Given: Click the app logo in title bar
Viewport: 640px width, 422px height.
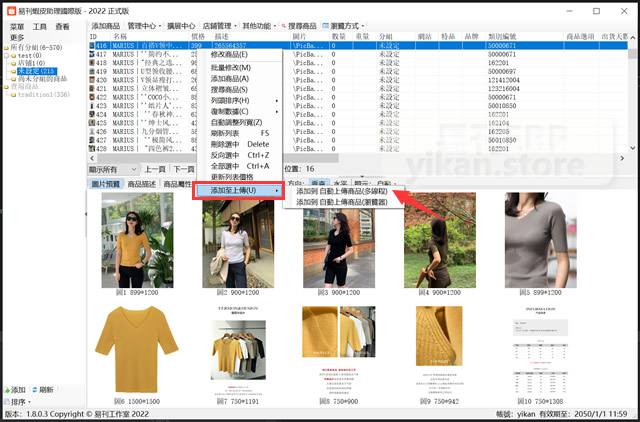Looking at the screenshot, I should tap(9, 9).
